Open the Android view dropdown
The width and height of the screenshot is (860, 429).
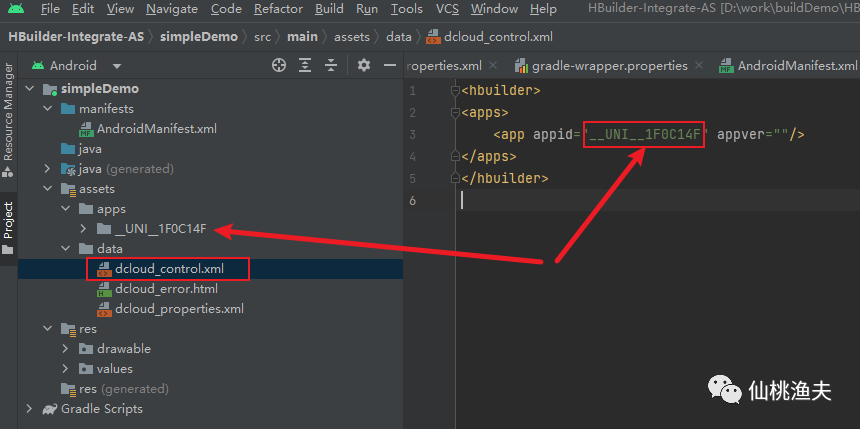[x=77, y=66]
